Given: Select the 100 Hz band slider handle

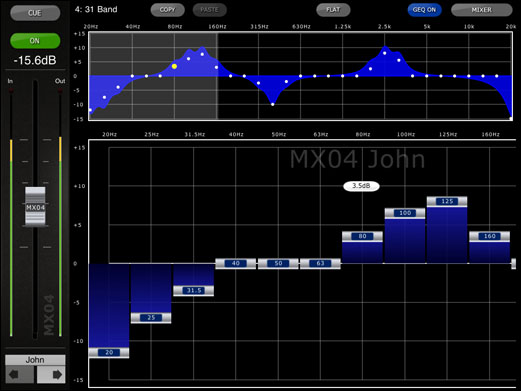Looking at the screenshot, I should (x=405, y=213).
